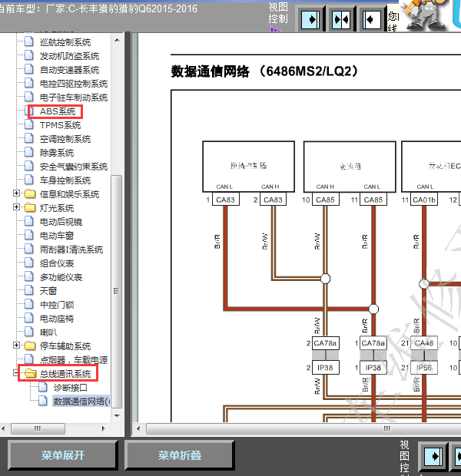Image resolution: width=461 pixels, height=476 pixels.
Task: Click diagram horizontal scroll left arrow
Action: point(138,428)
